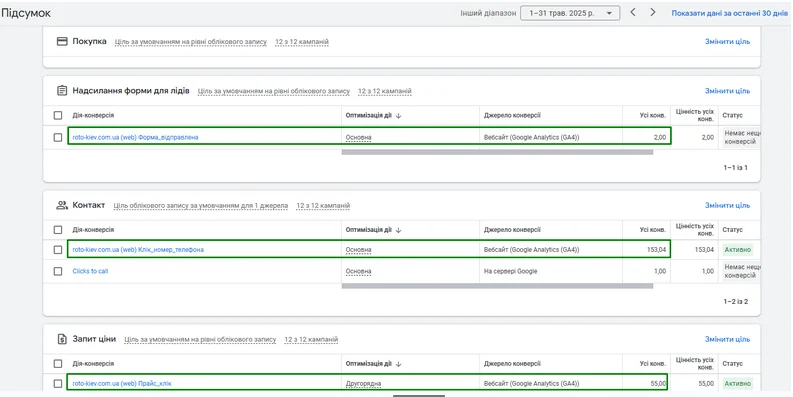
Task: Click the horizontal scrollbar under Контакт table
Action: click(497, 286)
